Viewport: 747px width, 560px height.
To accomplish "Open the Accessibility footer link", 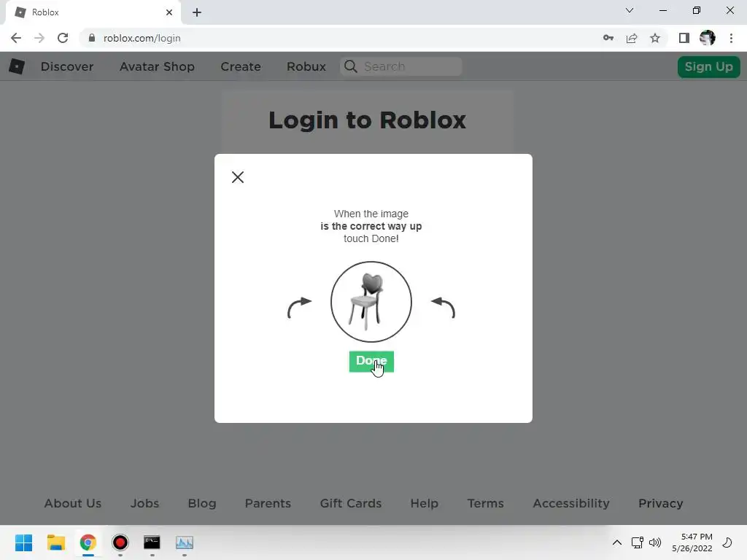I will point(571,503).
